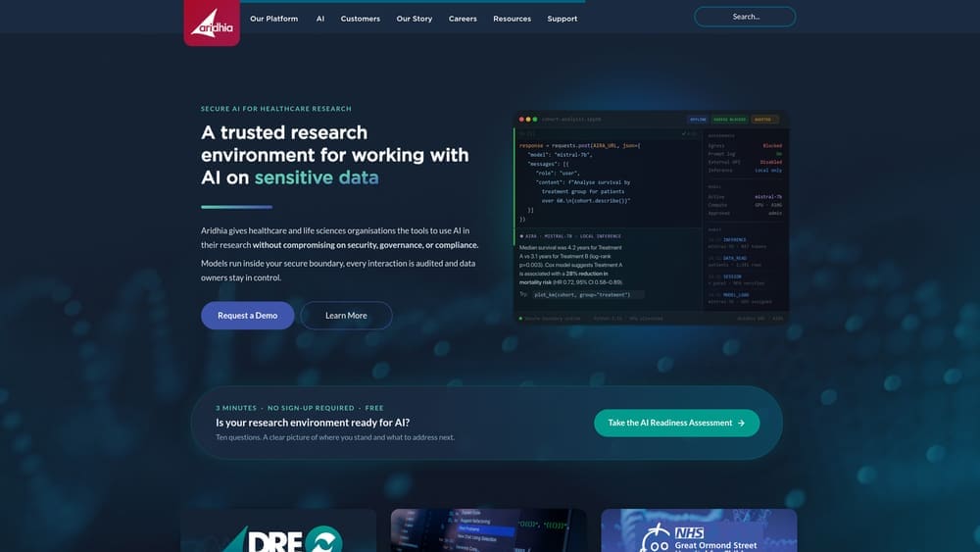980x552 pixels.
Task: Click the green window dot in the code mockup
Action: pyautogui.click(x=535, y=120)
